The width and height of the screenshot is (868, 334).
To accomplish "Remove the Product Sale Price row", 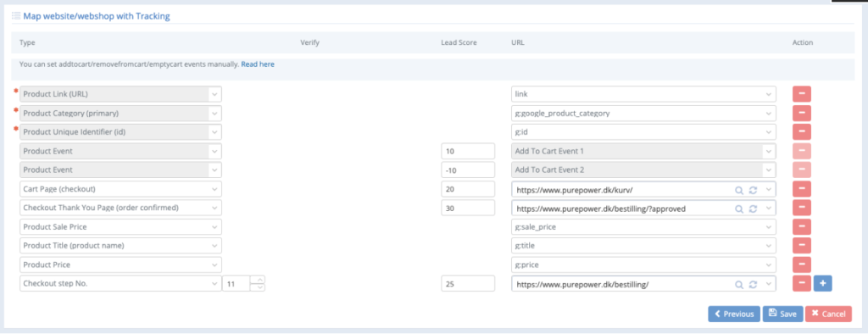I will click(x=802, y=226).
